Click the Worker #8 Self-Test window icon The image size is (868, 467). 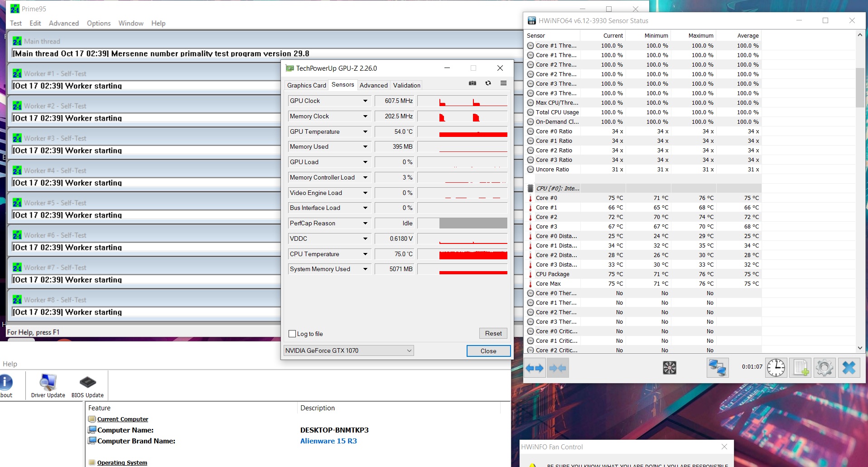pos(17,300)
